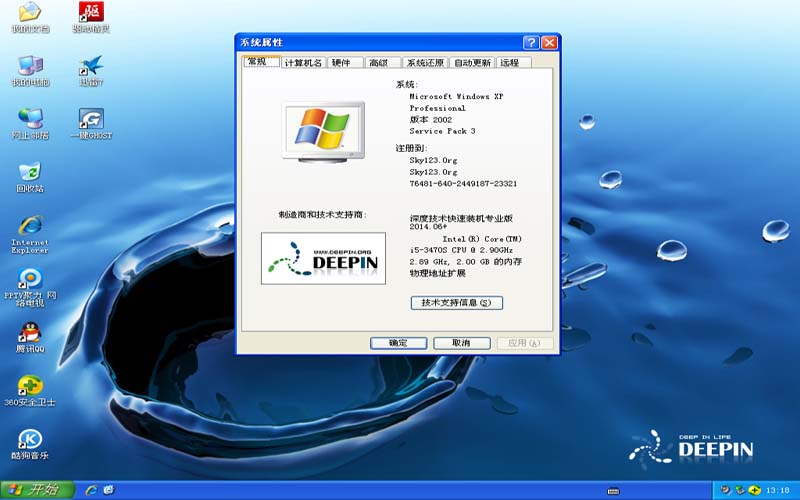Confirm with the 确定 button
This screenshot has height=500, width=800.
(398, 343)
